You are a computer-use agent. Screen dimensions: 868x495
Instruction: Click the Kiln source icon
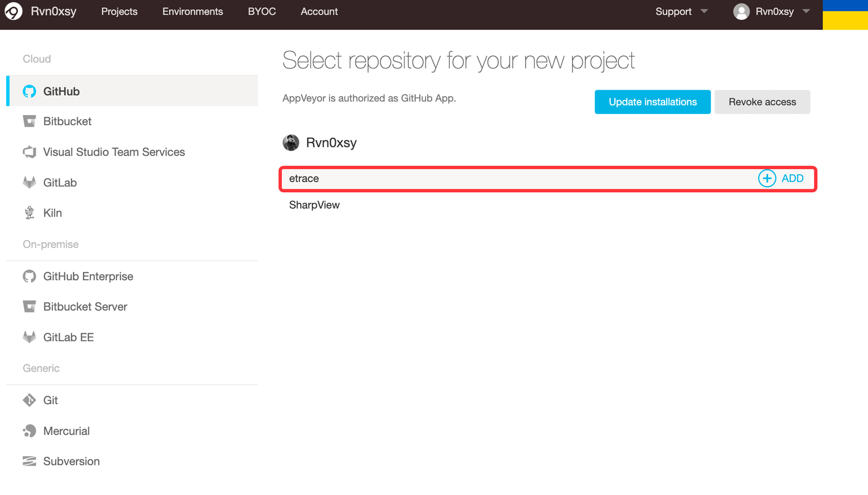tap(29, 213)
